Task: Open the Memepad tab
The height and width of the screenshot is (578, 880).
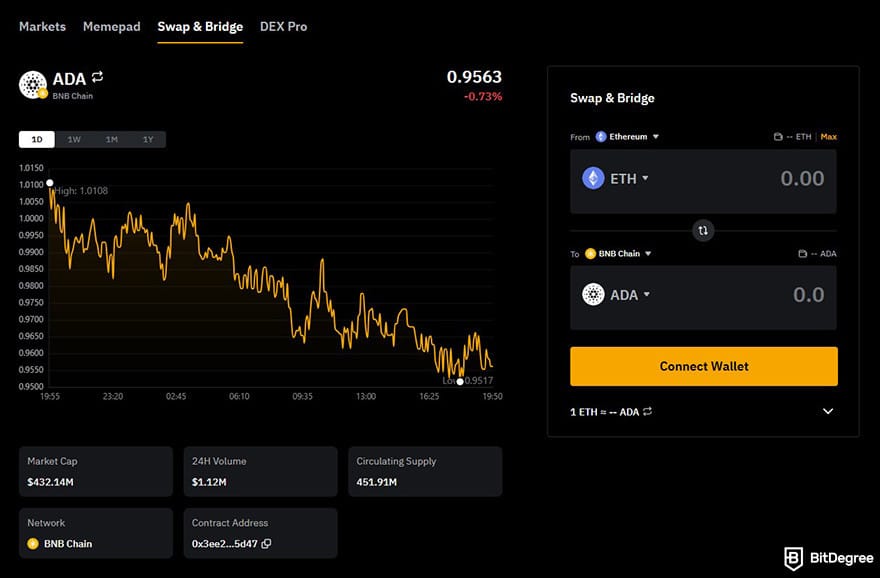Action: point(112,26)
